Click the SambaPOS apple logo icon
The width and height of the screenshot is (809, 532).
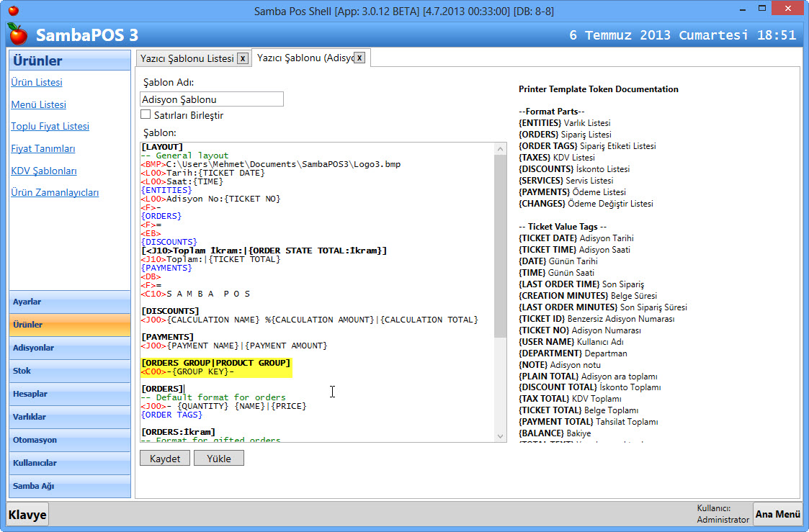coord(18,34)
